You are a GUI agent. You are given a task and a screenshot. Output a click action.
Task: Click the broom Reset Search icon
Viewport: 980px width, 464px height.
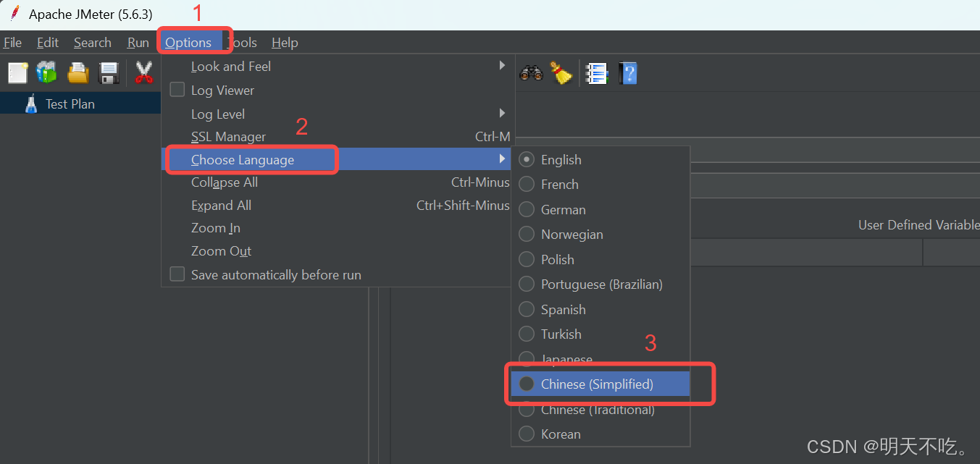[561, 73]
